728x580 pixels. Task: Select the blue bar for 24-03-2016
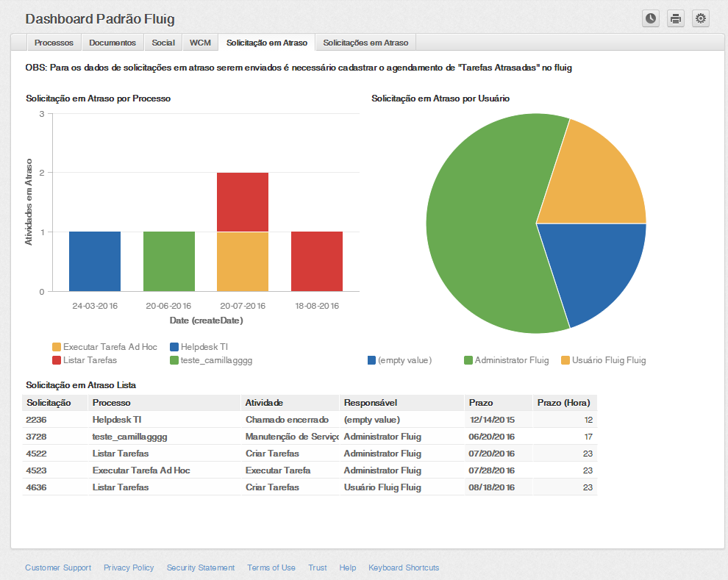[x=95, y=261]
